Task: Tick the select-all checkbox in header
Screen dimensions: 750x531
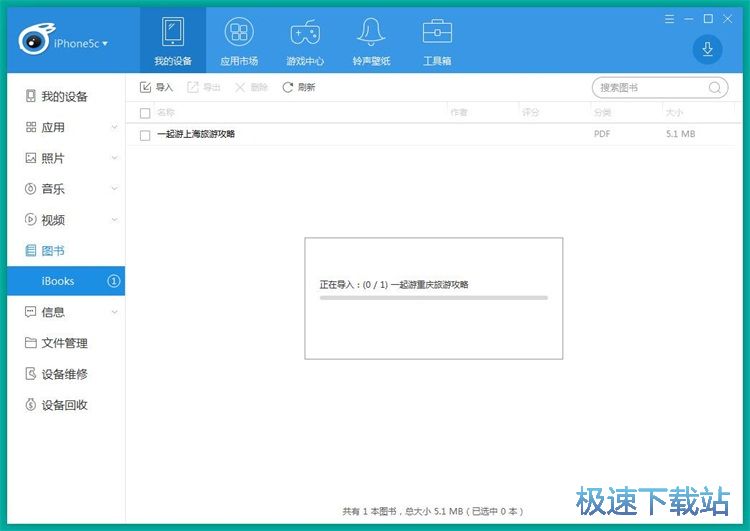Action: coord(145,113)
